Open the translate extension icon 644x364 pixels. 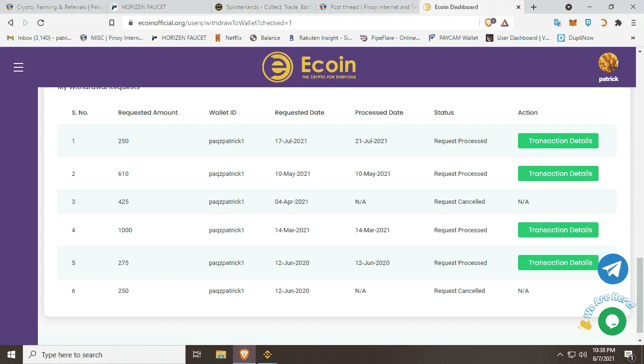point(557,23)
